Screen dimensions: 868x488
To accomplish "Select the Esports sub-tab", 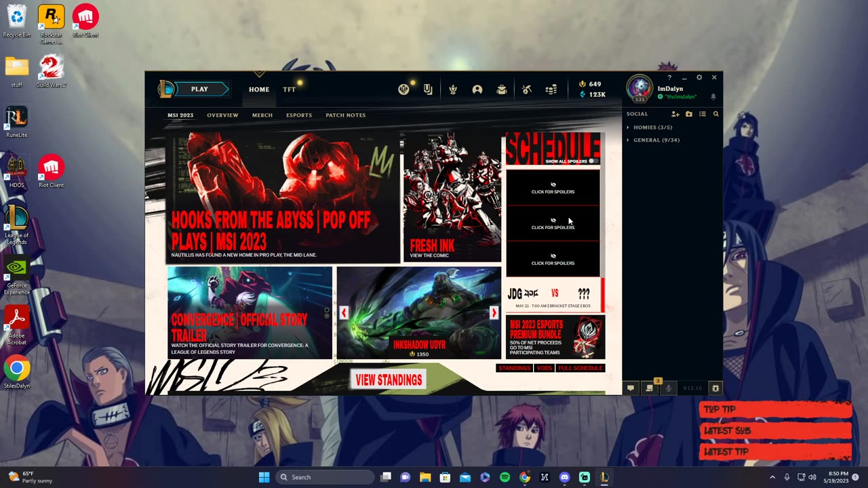I will coord(299,115).
